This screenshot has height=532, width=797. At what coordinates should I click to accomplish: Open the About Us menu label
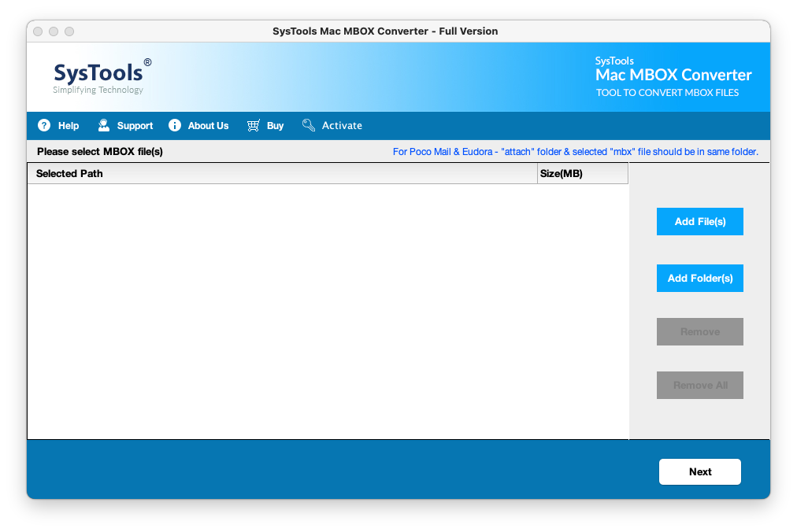tap(209, 125)
